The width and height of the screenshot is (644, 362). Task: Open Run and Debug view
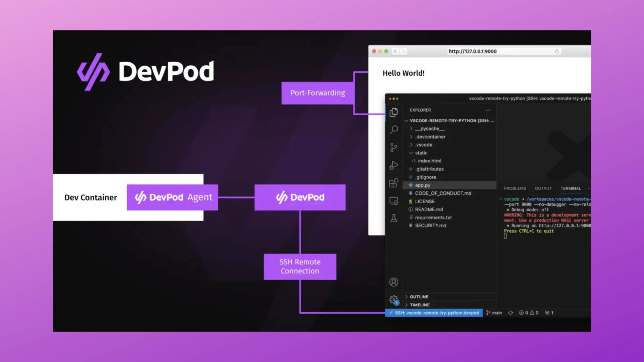point(394,165)
